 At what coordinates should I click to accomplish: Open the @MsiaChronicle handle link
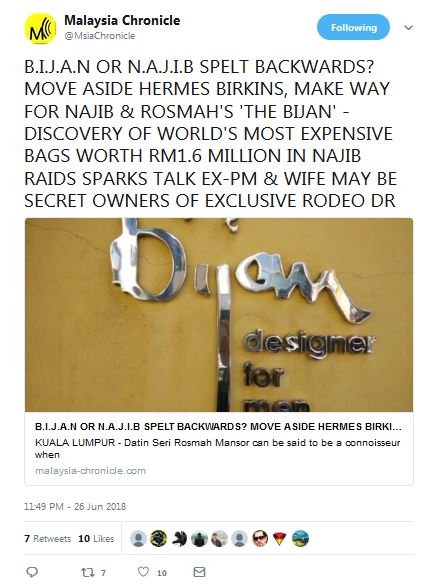pyautogui.click(x=100, y=36)
